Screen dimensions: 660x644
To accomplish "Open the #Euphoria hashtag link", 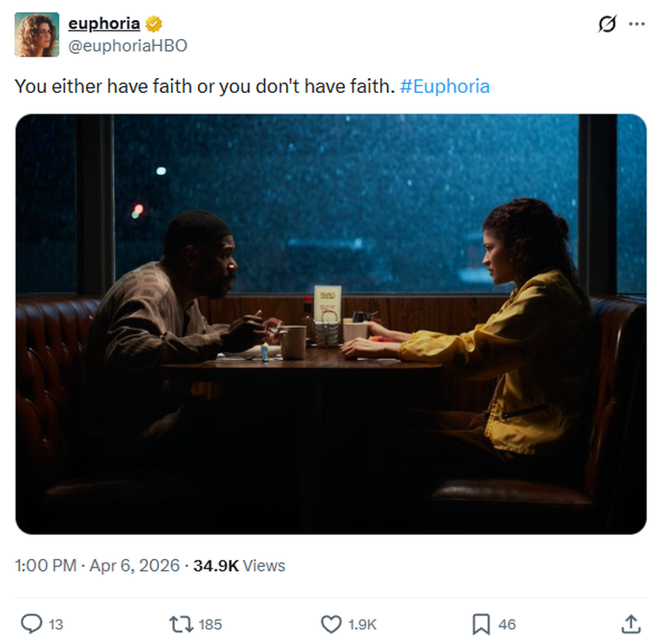I will (445, 86).
